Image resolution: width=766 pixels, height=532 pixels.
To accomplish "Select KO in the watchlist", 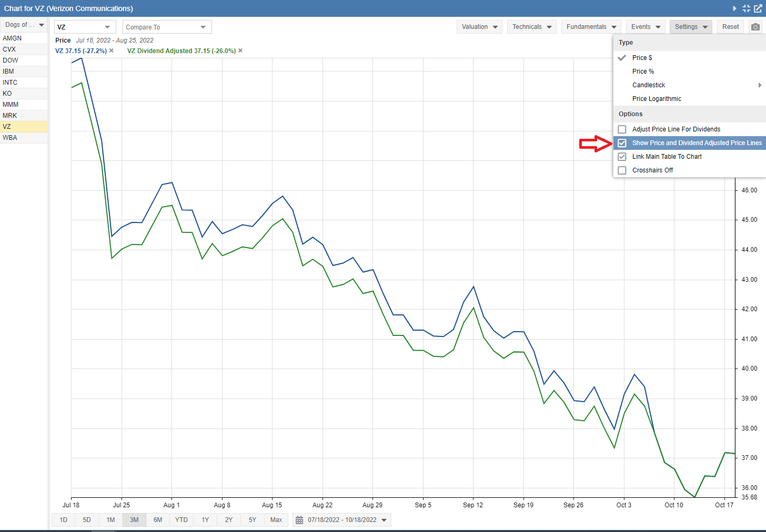I will pyautogui.click(x=24, y=94).
